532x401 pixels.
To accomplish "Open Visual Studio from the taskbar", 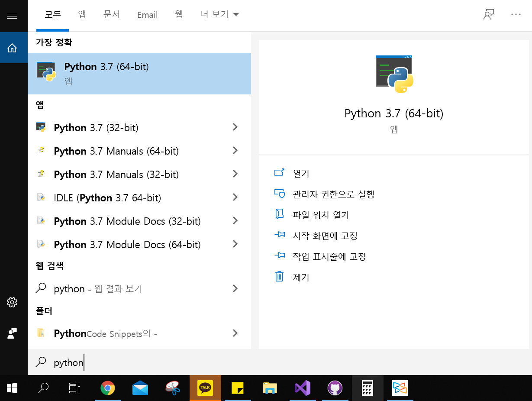I will coord(303,388).
